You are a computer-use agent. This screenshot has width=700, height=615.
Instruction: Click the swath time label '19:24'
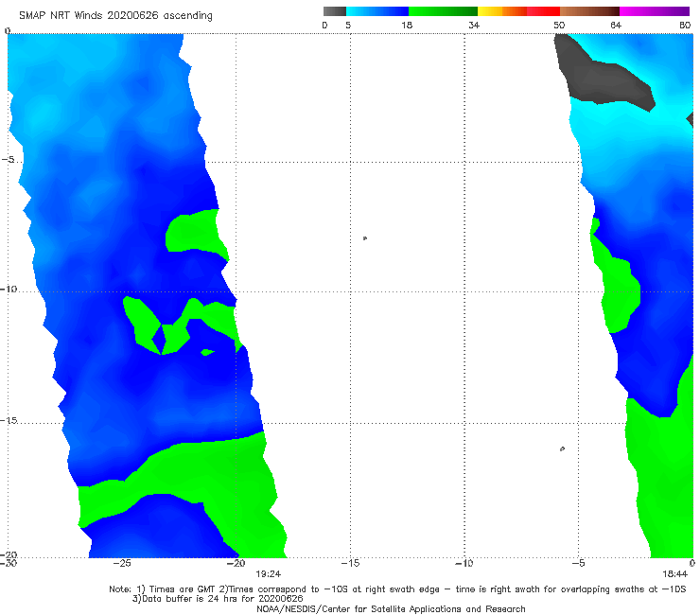(x=268, y=574)
